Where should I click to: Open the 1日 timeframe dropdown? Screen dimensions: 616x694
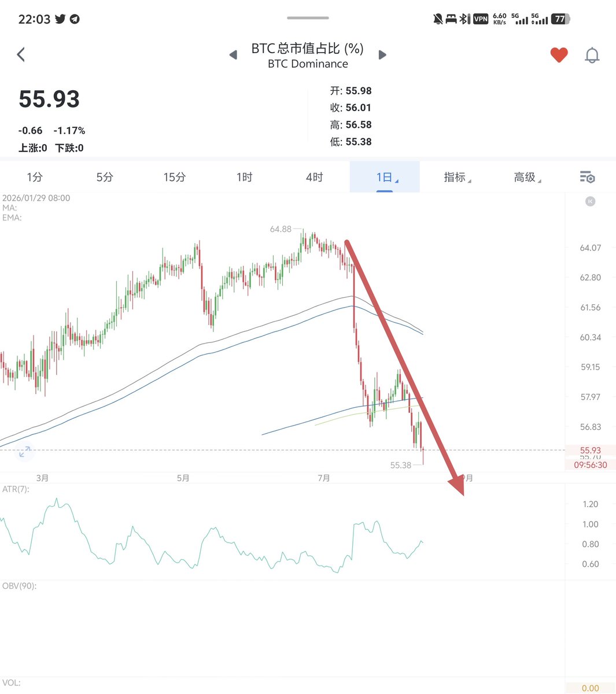(385, 177)
